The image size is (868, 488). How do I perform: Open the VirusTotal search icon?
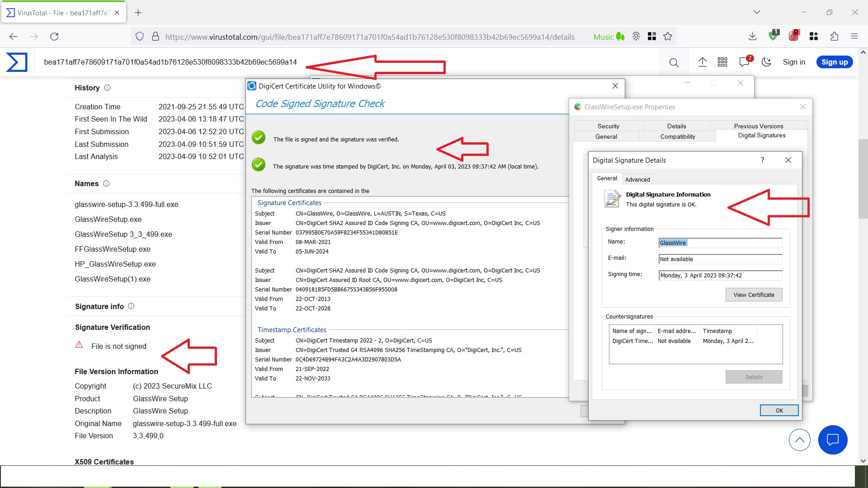coord(674,62)
